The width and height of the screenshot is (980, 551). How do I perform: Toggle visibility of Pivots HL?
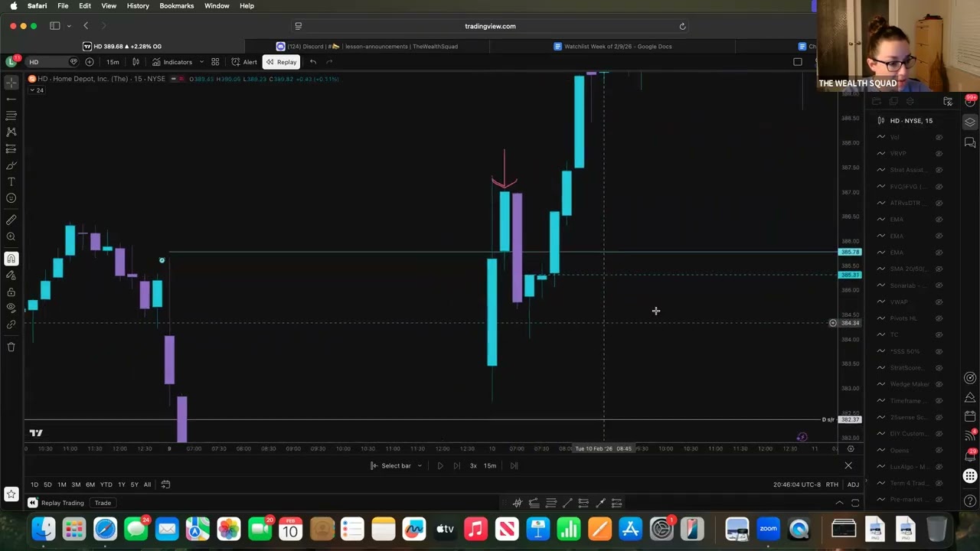pyautogui.click(x=939, y=318)
